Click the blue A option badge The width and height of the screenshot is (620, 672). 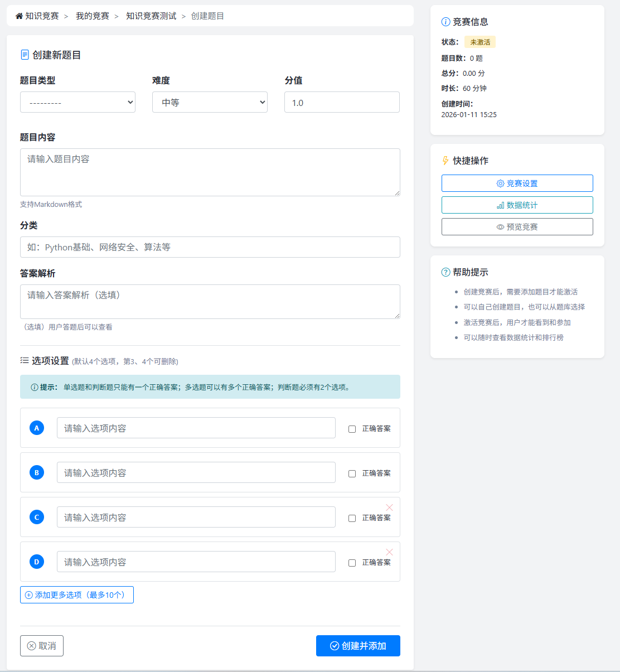point(37,428)
